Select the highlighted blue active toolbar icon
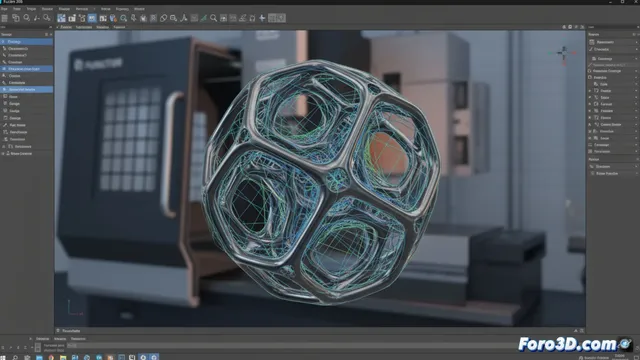The image size is (640, 360). point(92,18)
